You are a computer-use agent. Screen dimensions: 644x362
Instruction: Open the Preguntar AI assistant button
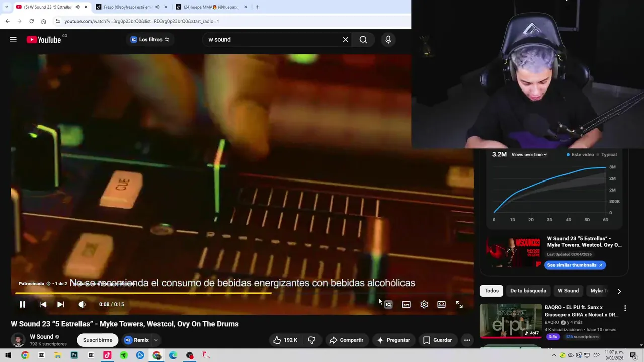393,340
